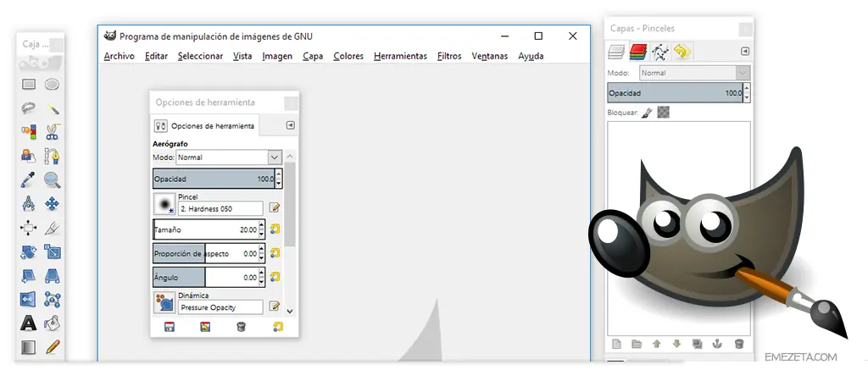Open the Ventanas menu
Viewport: 868px width, 381px height.
click(489, 56)
